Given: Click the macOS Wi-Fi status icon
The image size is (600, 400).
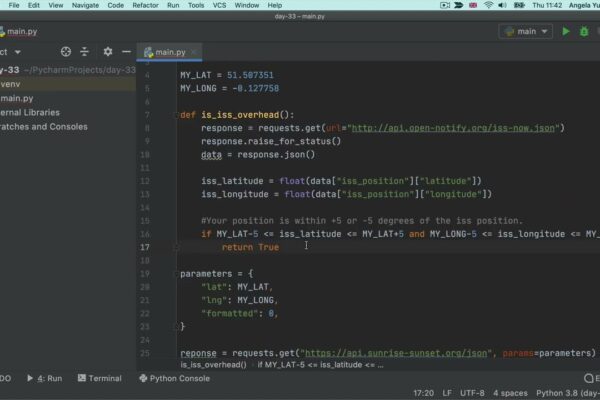Looking at the screenshot, I should point(488,5).
